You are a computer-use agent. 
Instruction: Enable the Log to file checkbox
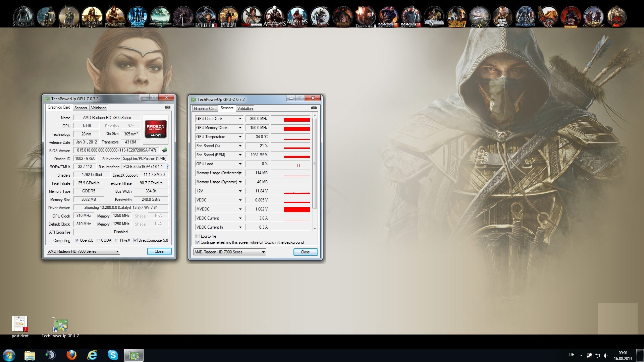point(198,236)
